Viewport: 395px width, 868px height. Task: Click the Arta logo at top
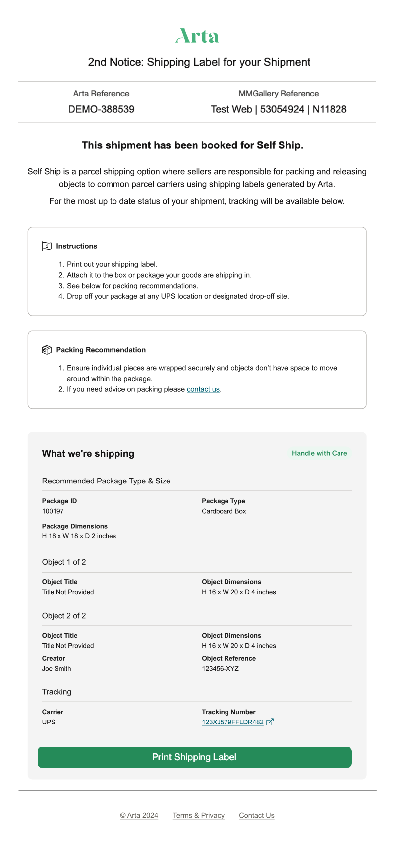tap(197, 36)
